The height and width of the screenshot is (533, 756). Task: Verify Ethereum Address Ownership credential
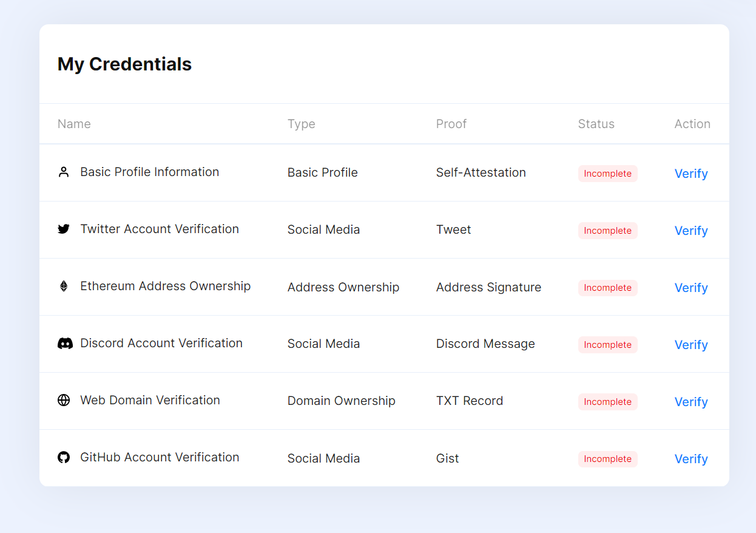click(691, 288)
